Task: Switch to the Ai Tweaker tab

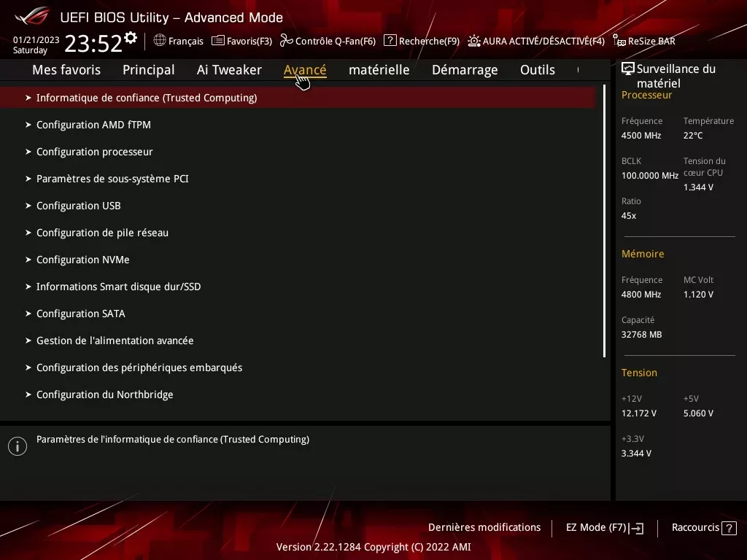Action: click(x=229, y=69)
